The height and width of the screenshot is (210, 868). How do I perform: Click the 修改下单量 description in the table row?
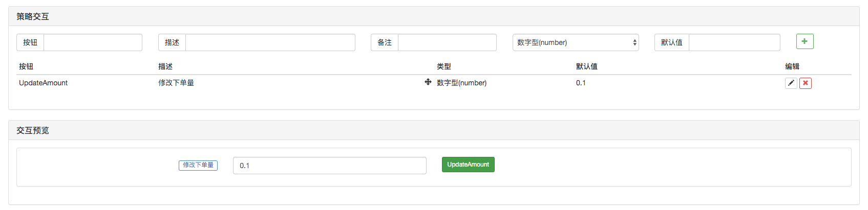tap(176, 83)
